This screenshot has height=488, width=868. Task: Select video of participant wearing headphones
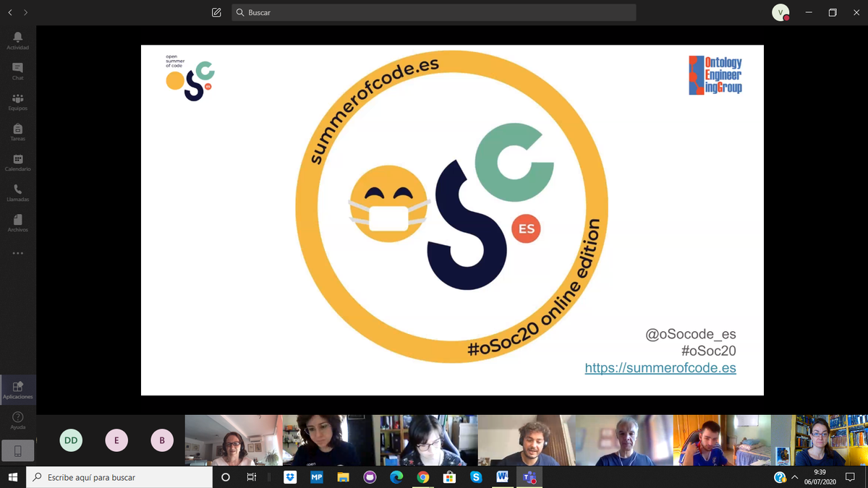coord(527,440)
